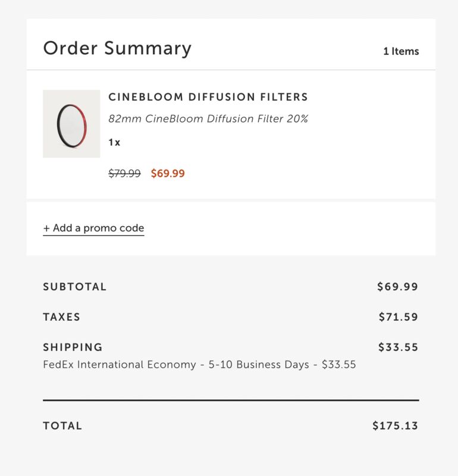Image resolution: width=458 pixels, height=476 pixels.
Task: Click the plus sign before the promo code link
Action: pyautogui.click(x=46, y=228)
